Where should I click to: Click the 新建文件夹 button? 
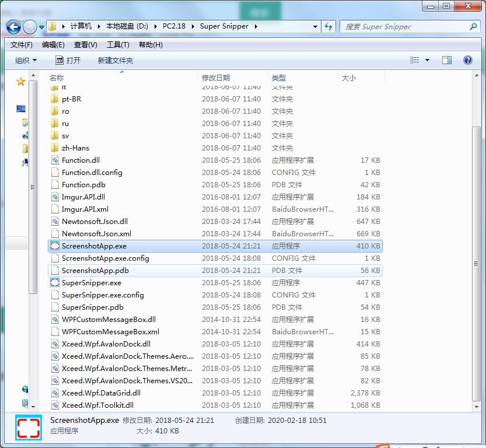(115, 60)
